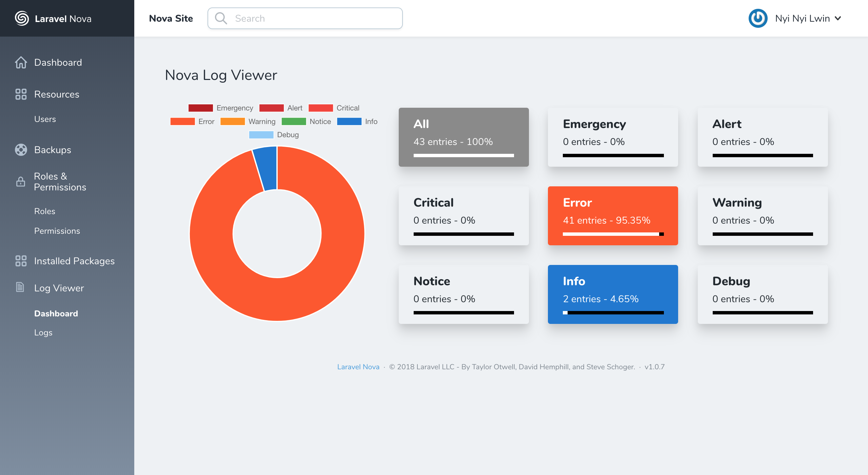Click the Backups icon in the sidebar

tap(21, 150)
